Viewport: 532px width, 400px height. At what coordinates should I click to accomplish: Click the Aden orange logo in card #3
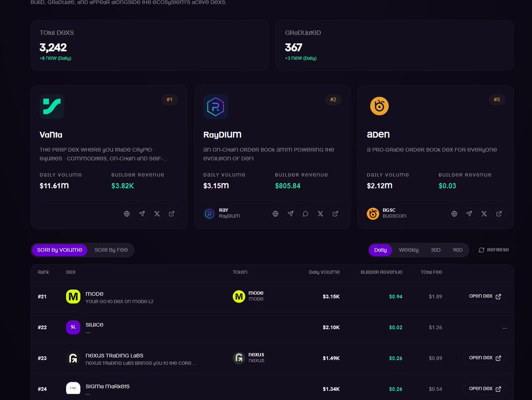379,106
